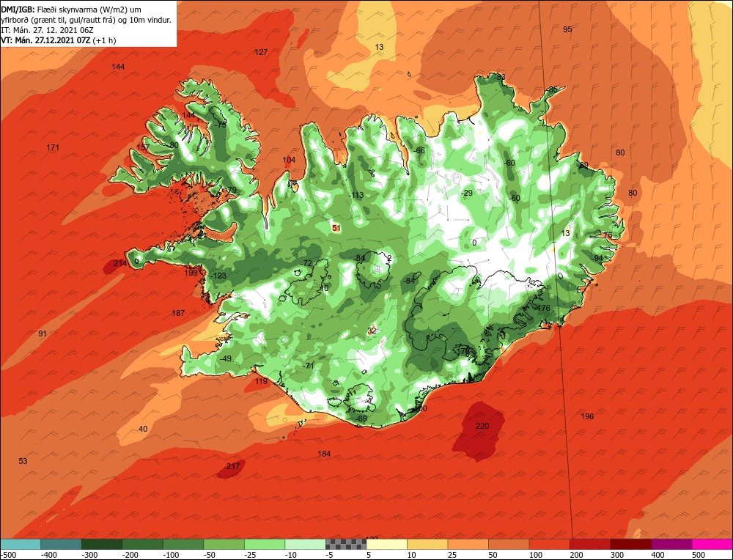Click the flux value "217" in southwest ocean

click(x=233, y=466)
